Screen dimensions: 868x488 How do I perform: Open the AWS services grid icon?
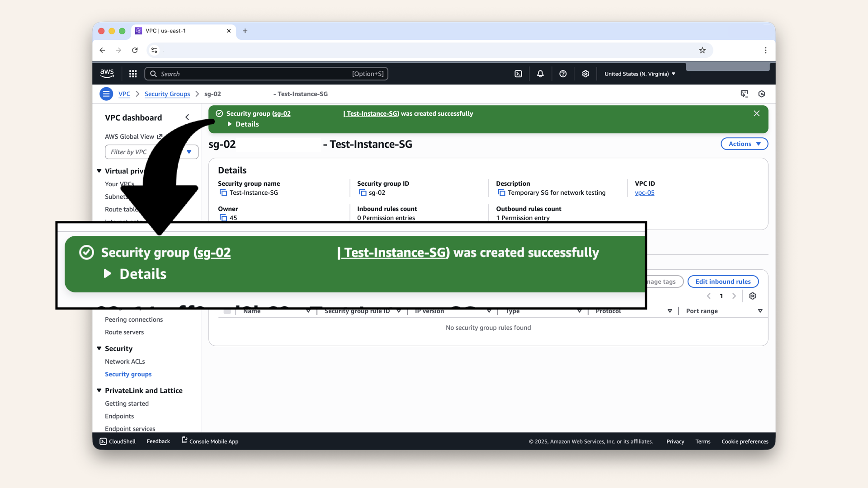(132, 73)
